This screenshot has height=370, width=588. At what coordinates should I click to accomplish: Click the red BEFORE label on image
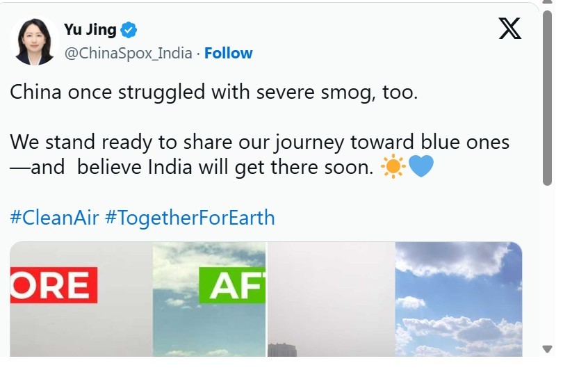tap(54, 286)
